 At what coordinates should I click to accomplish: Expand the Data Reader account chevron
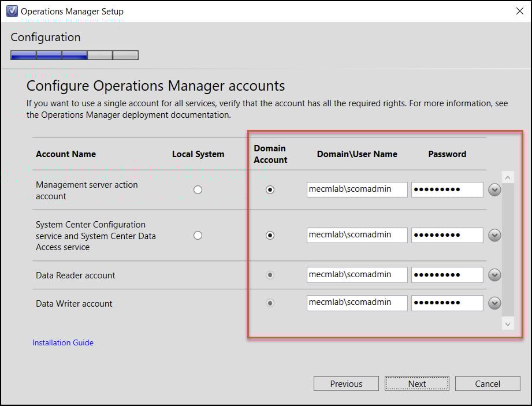[x=494, y=275]
